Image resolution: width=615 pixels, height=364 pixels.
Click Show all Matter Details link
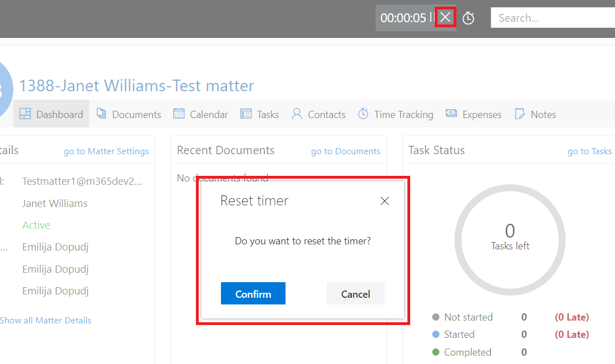click(x=46, y=321)
